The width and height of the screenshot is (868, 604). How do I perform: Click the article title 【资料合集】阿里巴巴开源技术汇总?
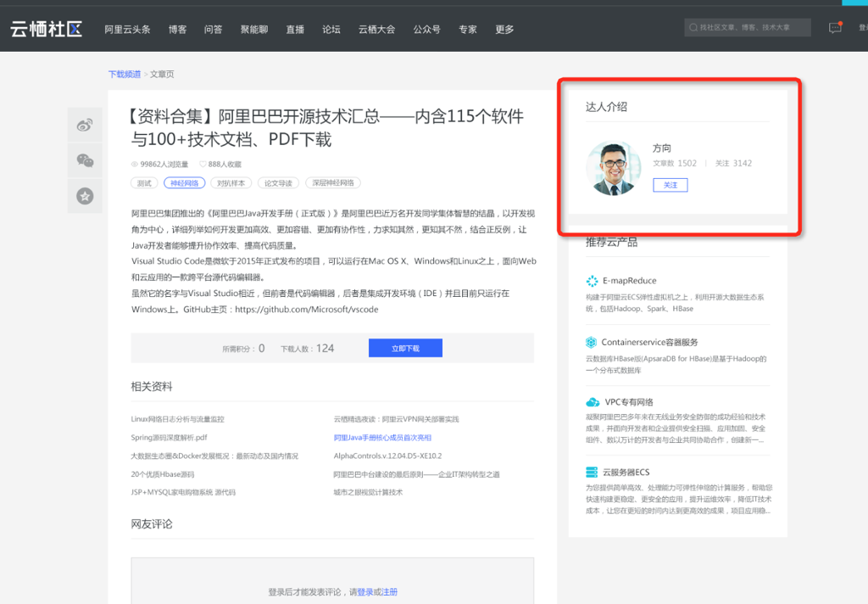[x=327, y=127]
